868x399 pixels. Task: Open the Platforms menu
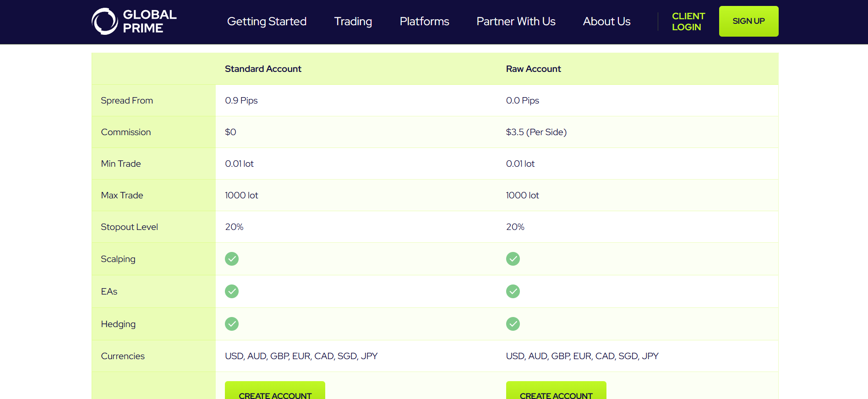pos(425,22)
